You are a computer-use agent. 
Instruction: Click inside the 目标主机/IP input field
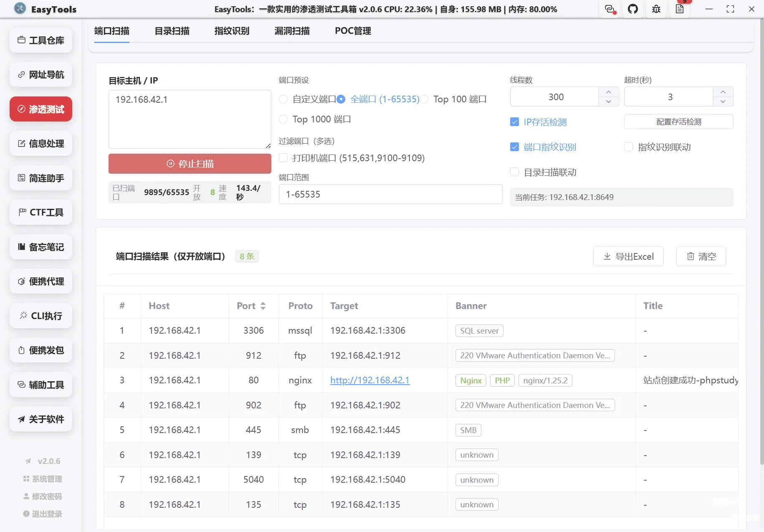tap(190, 119)
